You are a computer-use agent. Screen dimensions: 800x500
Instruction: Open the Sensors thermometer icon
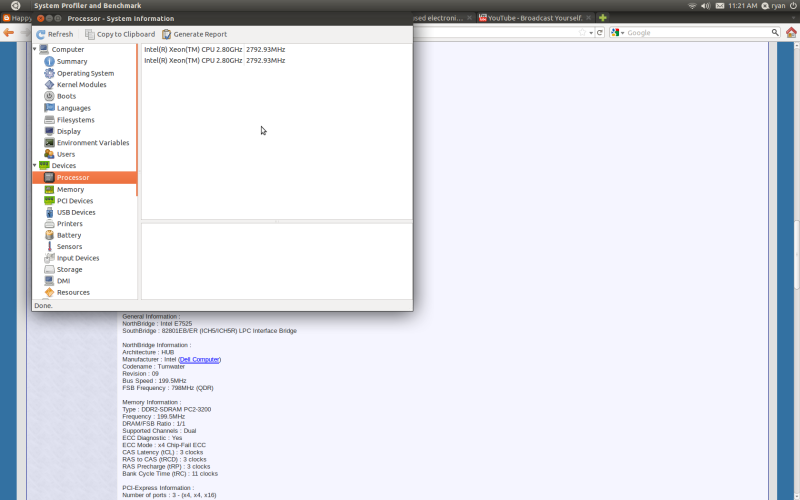point(49,246)
